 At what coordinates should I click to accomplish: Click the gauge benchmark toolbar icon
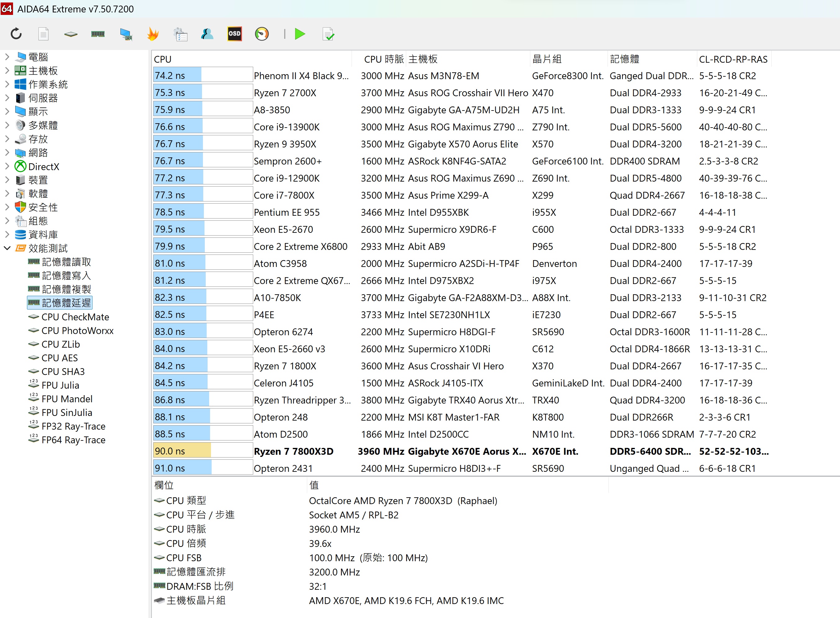coord(262,34)
